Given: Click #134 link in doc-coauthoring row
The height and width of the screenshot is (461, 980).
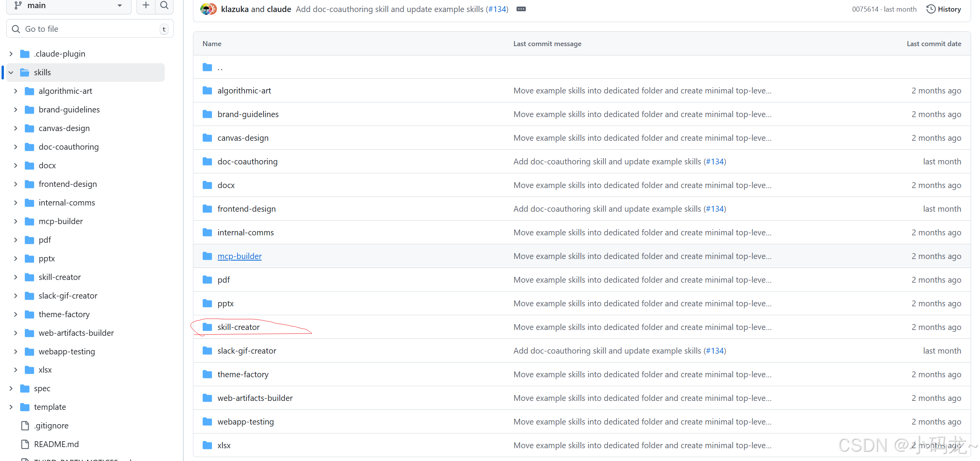Looking at the screenshot, I should point(715,162).
